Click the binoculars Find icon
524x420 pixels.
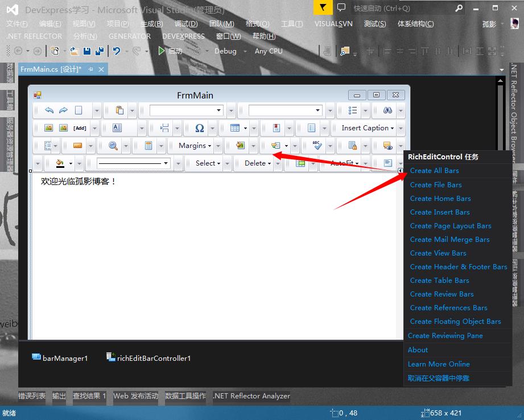pyautogui.click(x=387, y=110)
